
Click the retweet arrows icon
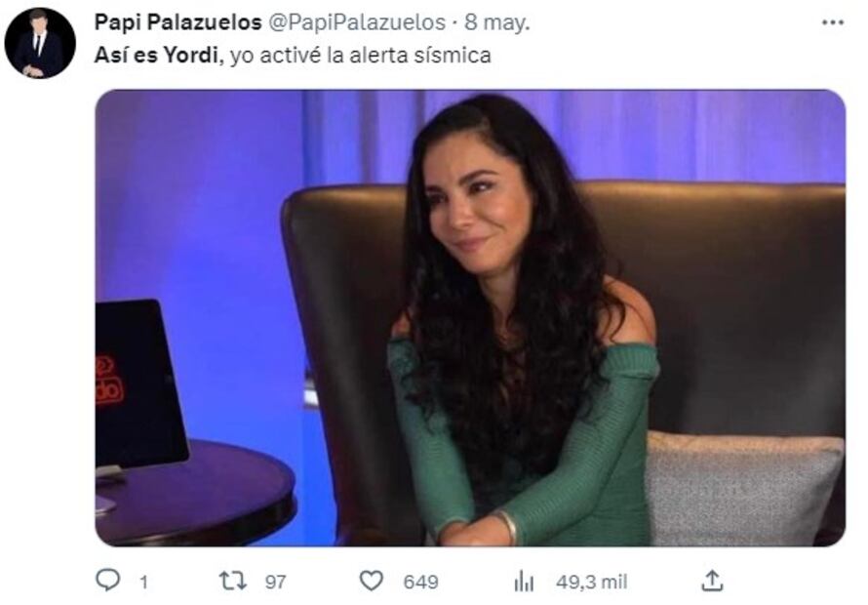tap(232, 581)
